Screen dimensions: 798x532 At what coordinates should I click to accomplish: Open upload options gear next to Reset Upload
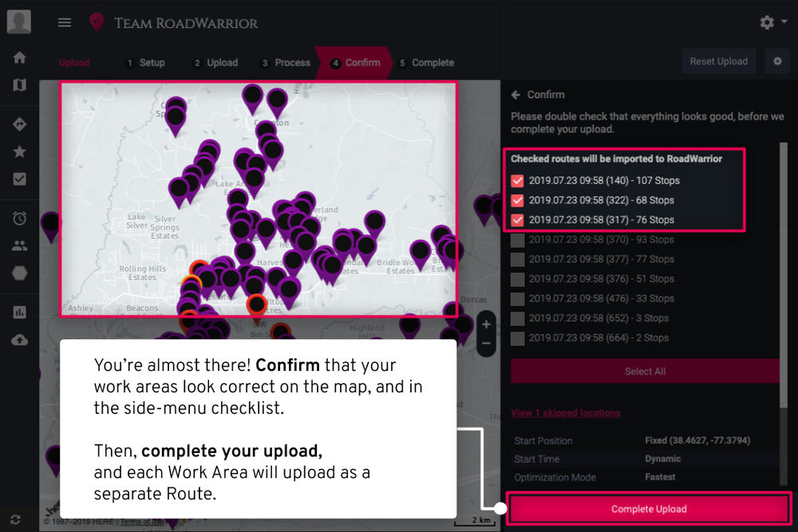pyautogui.click(x=777, y=61)
